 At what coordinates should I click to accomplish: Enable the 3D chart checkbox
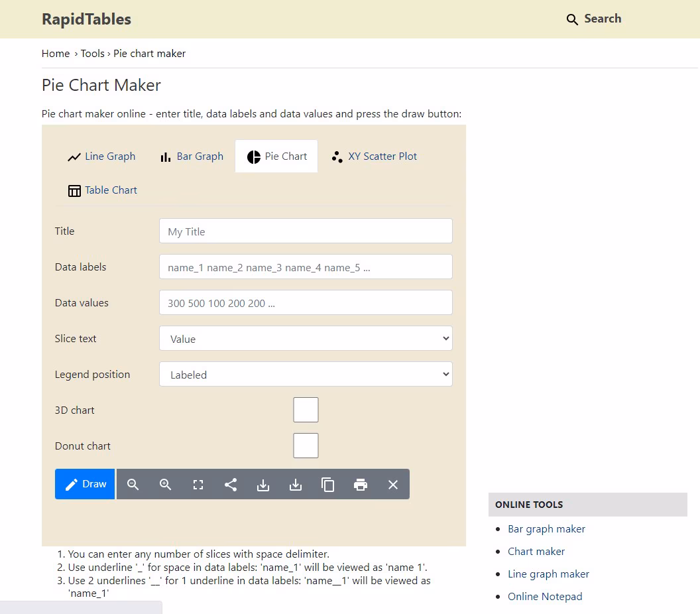point(306,410)
